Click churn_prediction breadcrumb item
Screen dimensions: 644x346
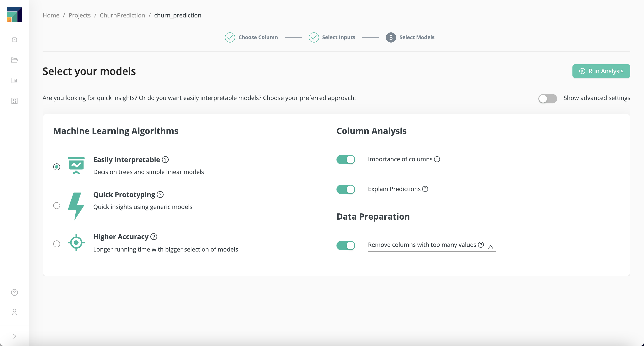click(177, 15)
